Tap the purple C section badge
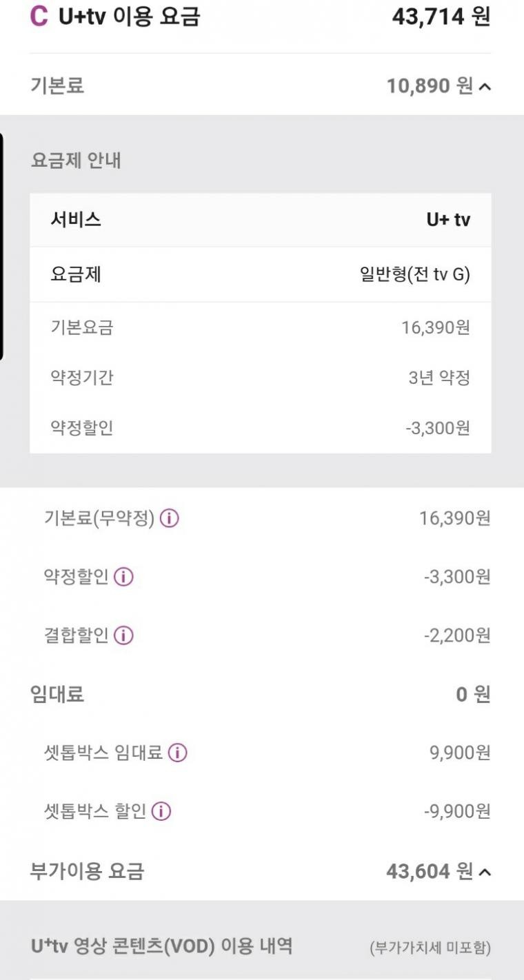Image resolution: width=524 pixels, height=980 pixels. click(39, 17)
